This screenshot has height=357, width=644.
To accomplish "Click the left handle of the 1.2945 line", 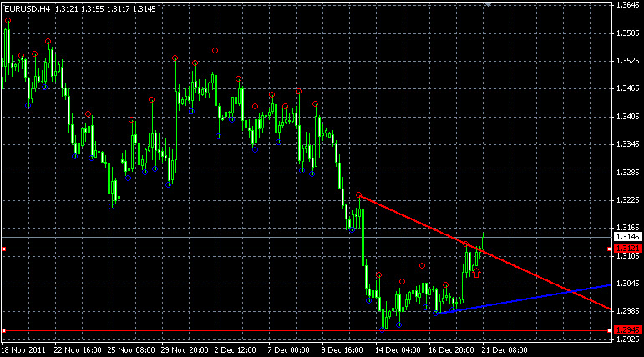I will (3, 330).
